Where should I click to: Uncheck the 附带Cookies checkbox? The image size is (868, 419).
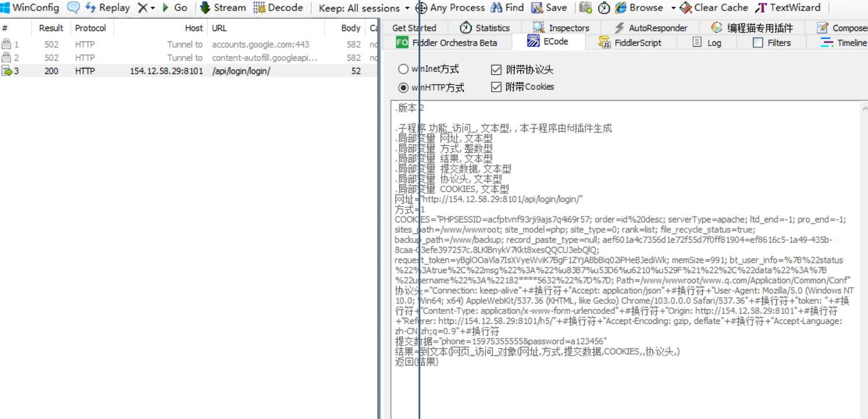496,87
